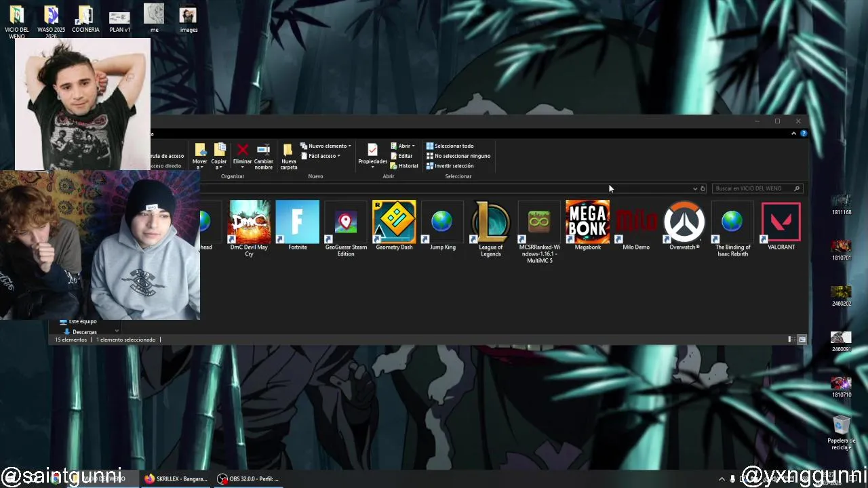
Task: Select The Binding of Isaac Rebirth shortcut
Action: click(x=732, y=228)
